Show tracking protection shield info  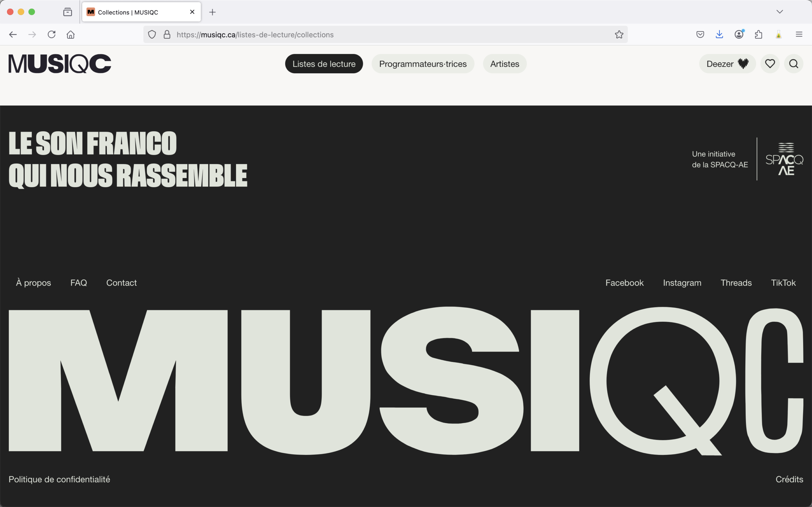point(152,35)
